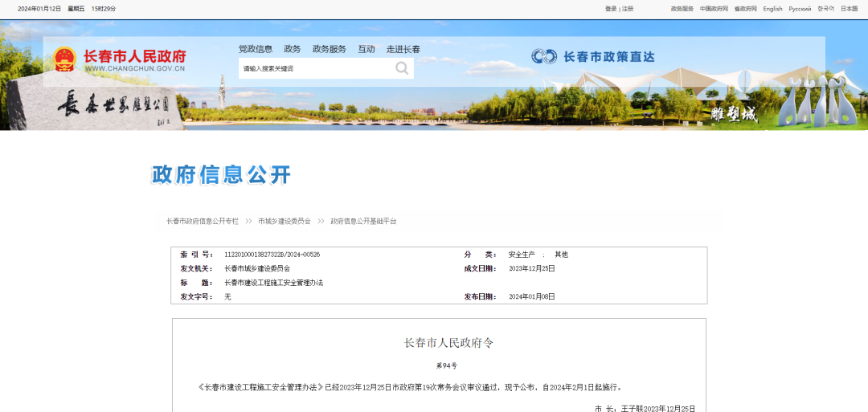868x412 pixels.
Task: Click the category value 其他
Action: click(x=561, y=255)
